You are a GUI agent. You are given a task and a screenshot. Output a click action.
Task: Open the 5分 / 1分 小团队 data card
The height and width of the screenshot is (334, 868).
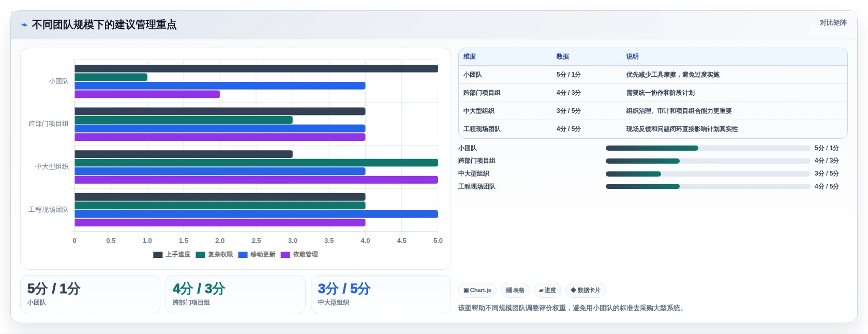click(91, 294)
